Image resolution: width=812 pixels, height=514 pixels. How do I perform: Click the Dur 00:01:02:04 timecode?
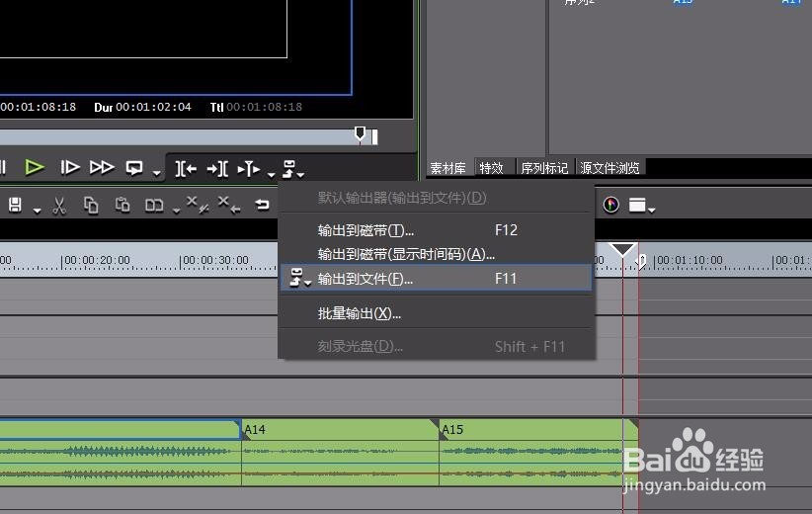point(142,108)
